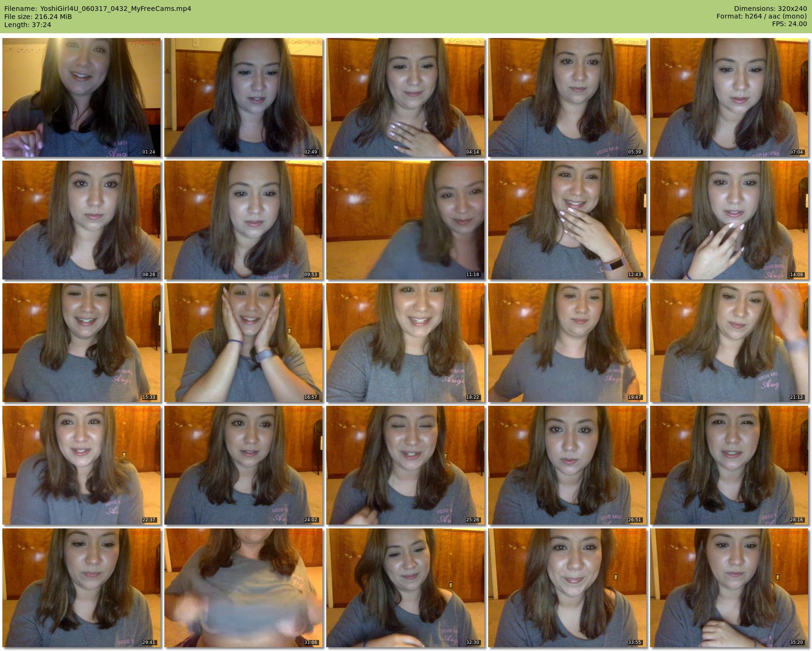Click the Length 37:24 text
The width and height of the screenshot is (812, 651).
pos(28,25)
